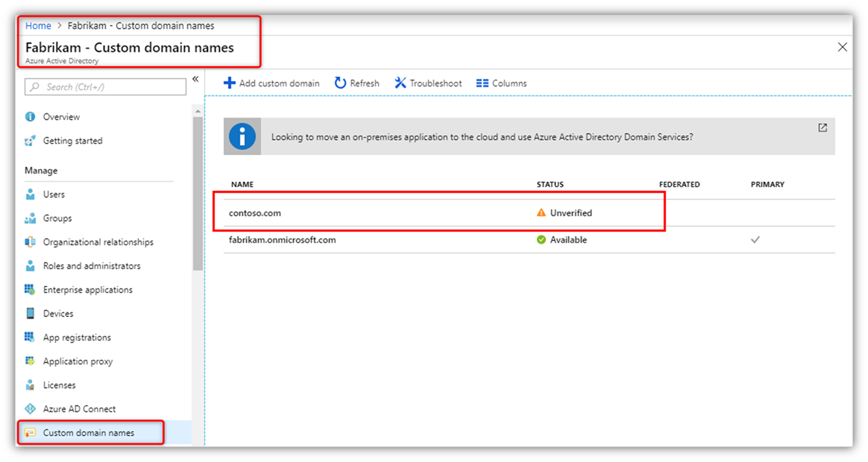
Task: Select Users in the Manage section
Action: (54, 194)
